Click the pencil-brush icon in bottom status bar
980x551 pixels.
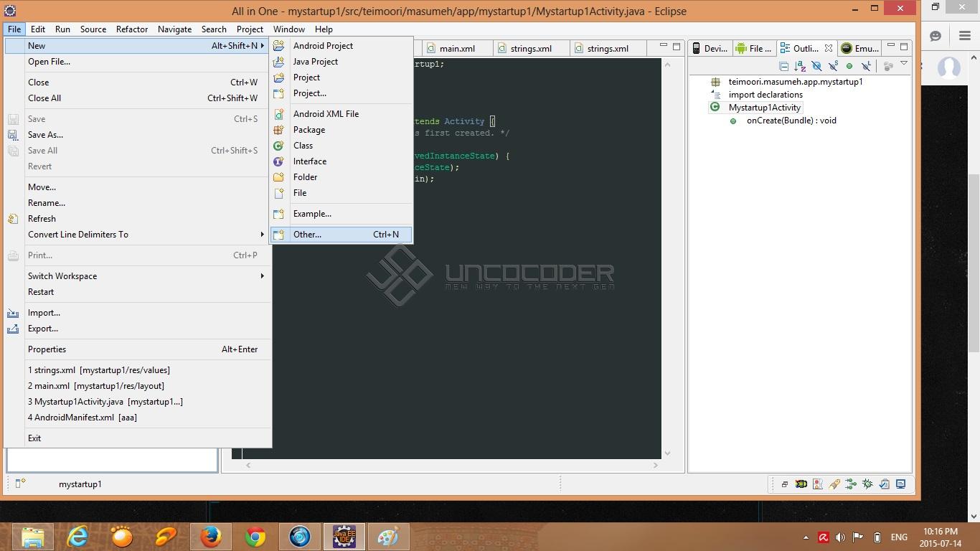pos(834,484)
